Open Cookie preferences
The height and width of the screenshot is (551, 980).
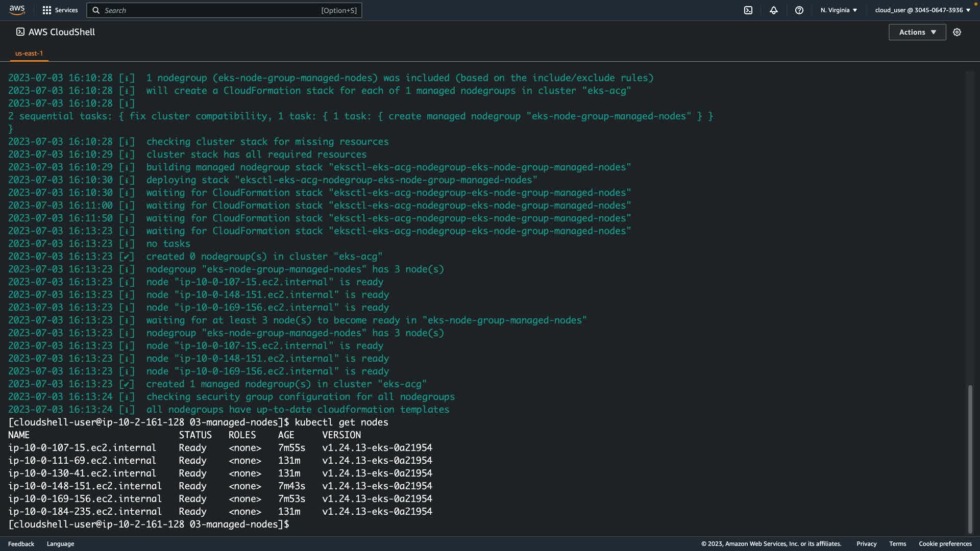coord(945,544)
